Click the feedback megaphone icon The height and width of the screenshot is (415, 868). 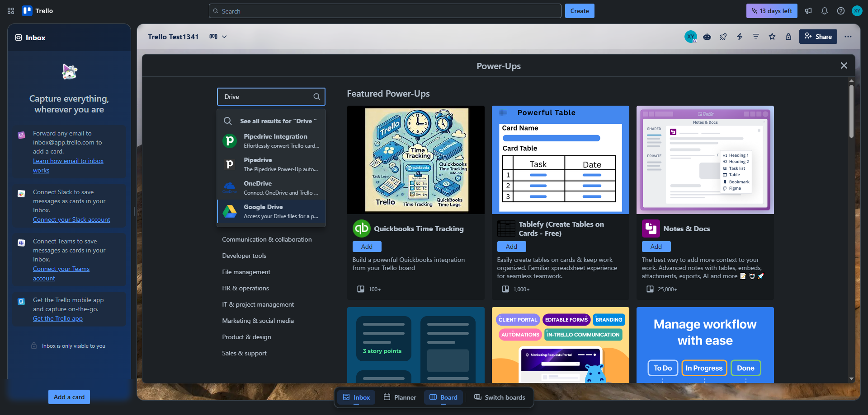click(808, 11)
